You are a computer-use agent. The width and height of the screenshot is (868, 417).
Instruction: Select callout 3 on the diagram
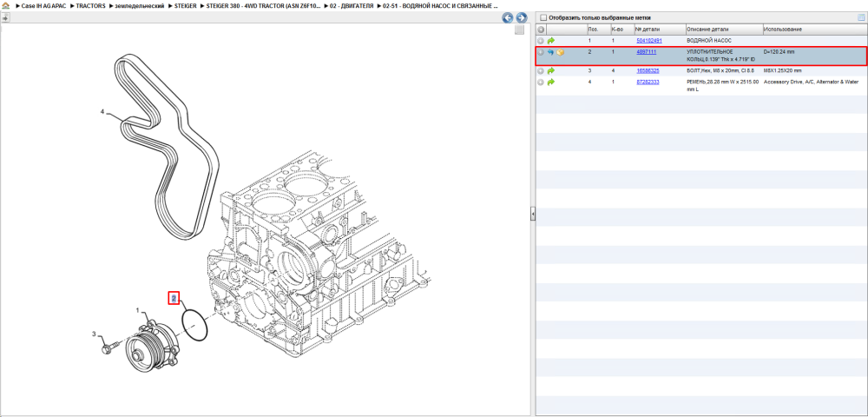(94, 334)
